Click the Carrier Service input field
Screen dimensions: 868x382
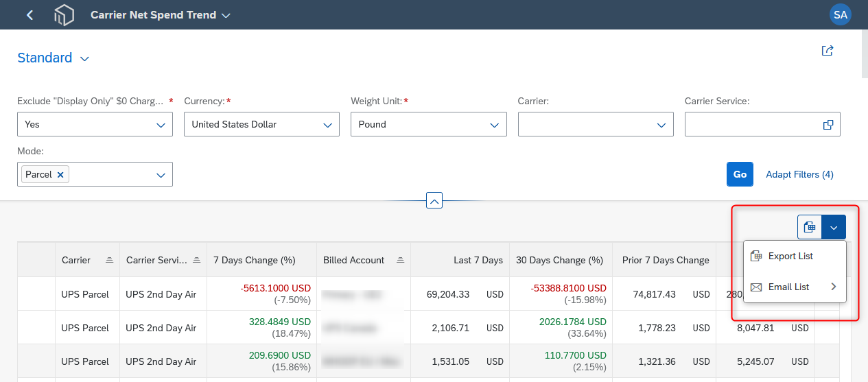coord(753,125)
